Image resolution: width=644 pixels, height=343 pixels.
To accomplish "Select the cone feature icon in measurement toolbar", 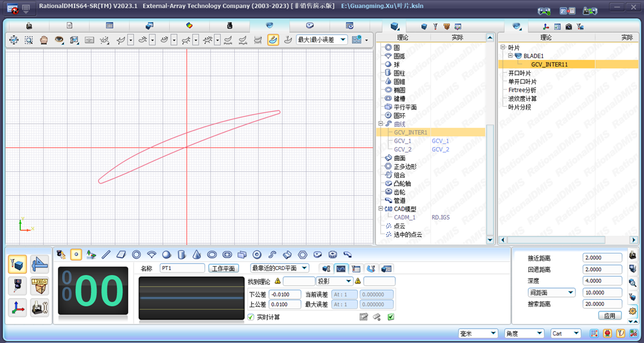I will [x=197, y=254].
